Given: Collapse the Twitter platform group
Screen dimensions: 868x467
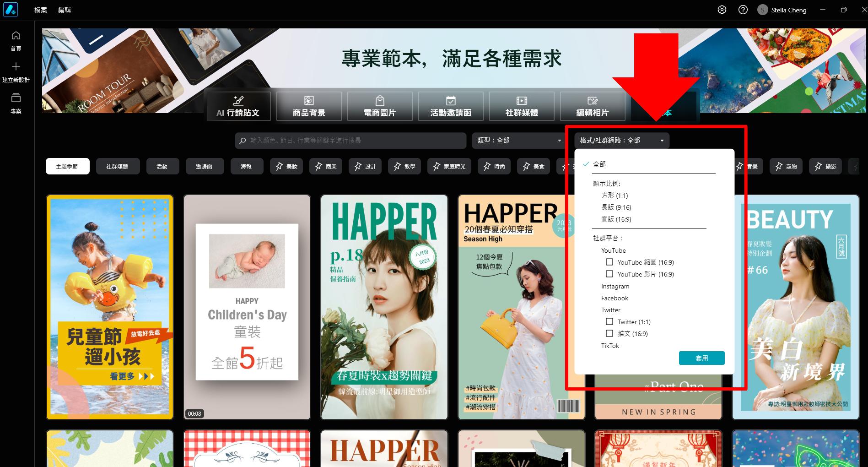Looking at the screenshot, I should (611, 310).
